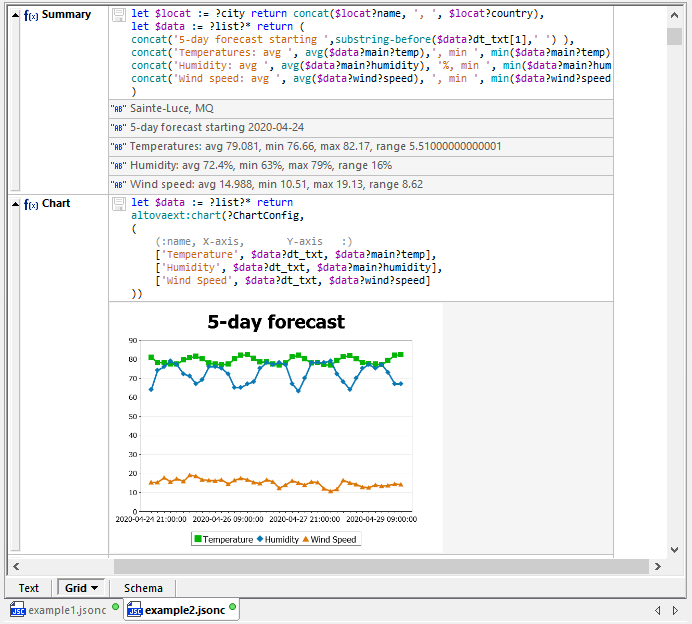Screen dimensions: 692x624
Task: Click the save icon beside Chart formula
Action: click(x=119, y=204)
